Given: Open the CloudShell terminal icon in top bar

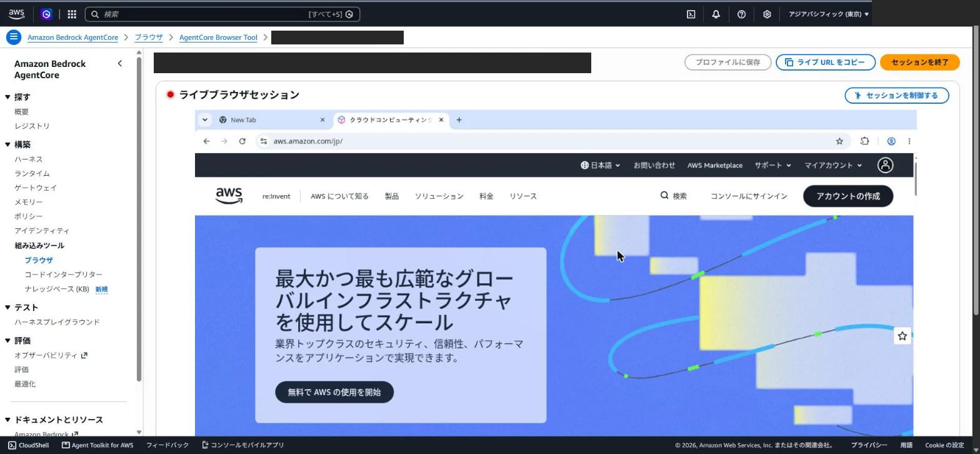Looking at the screenshot, I should pos(691,14).
